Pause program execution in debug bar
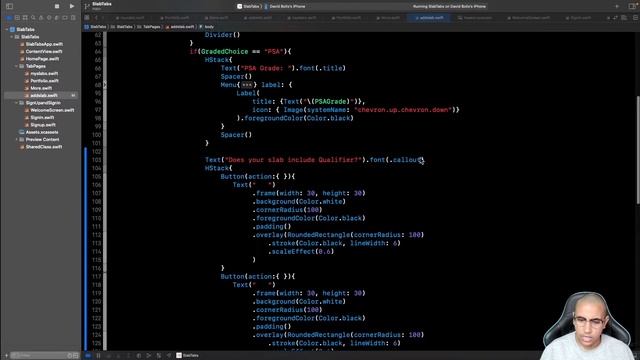This screenshot has height=360, width=640. click(x=98, y=356)
